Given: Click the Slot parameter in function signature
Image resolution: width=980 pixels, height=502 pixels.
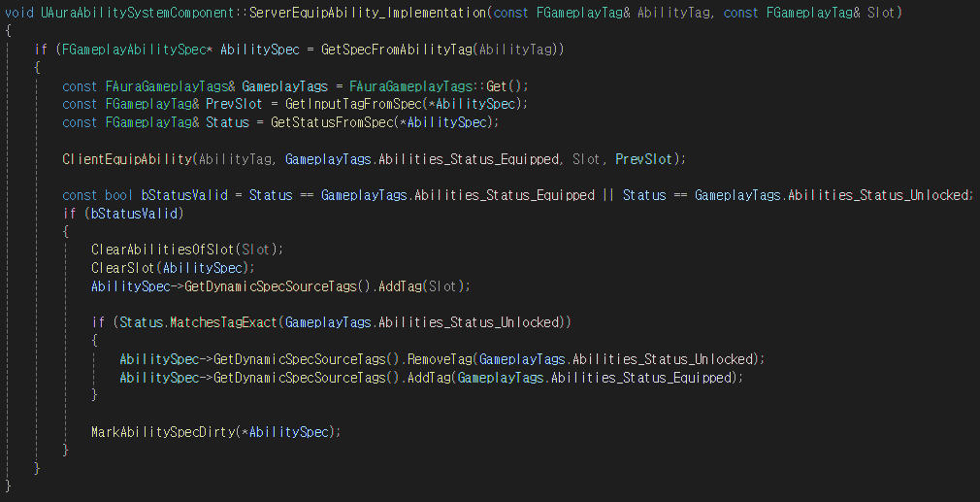Looking at the screenshot, I should click(881, 13).
